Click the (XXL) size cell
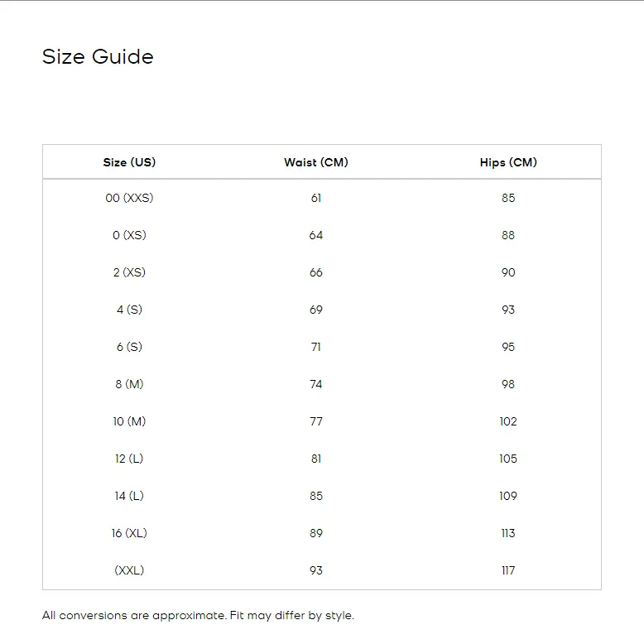This screenshot has width=644, height=644. [x=129, y=570]
